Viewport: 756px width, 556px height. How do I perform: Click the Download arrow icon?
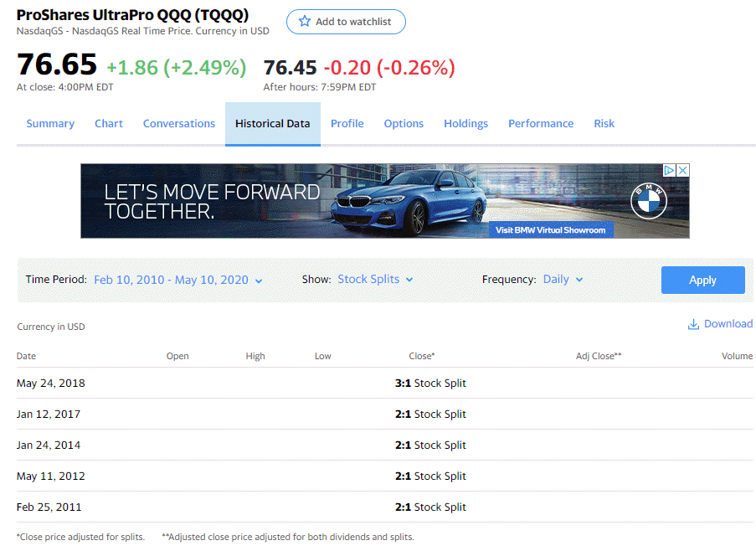tap(693, 324)
